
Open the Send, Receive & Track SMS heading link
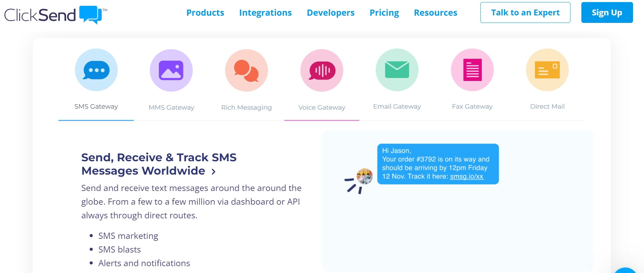pyautogui.click(x=159, y=164)
